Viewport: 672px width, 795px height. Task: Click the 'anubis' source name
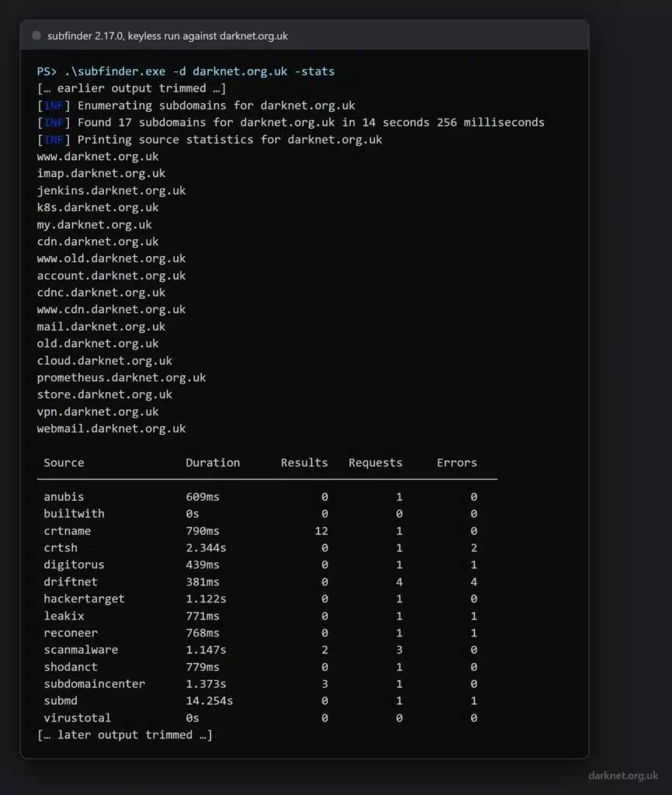(64, 497)
